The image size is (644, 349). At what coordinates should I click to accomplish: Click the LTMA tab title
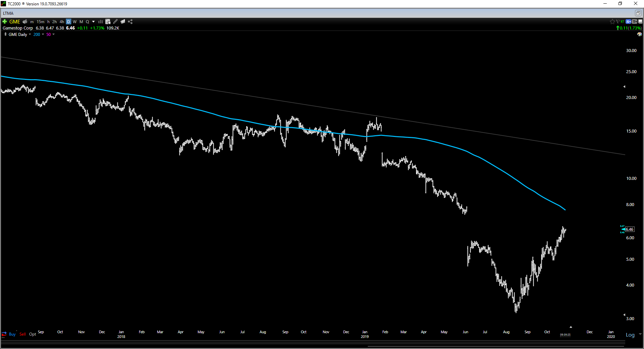tap(8, 13)
